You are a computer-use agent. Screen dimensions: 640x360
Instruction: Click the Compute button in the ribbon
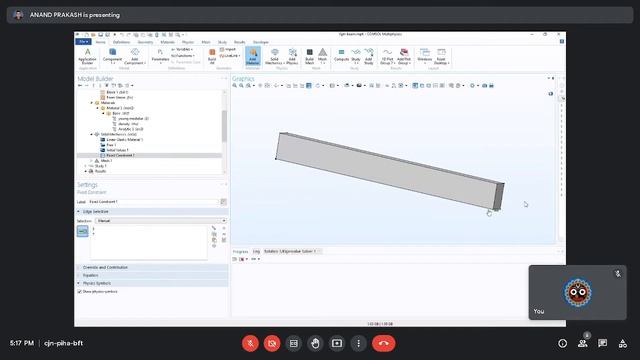point(341,56)
